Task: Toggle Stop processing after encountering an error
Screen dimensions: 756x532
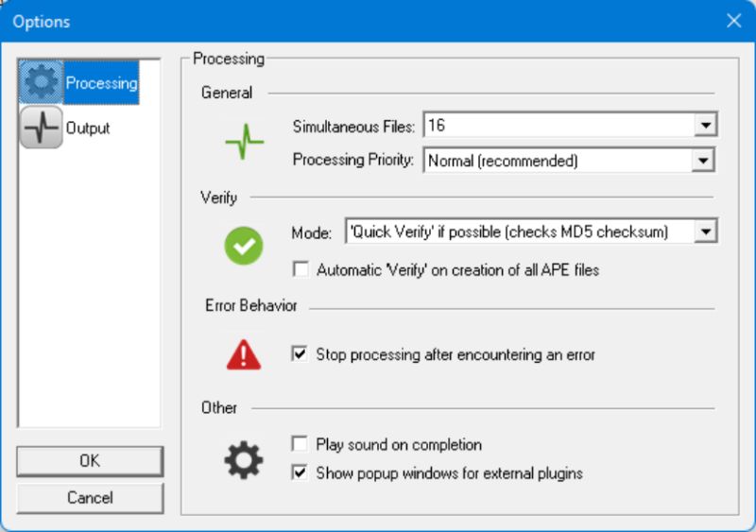Action: (x=301, y=354)
